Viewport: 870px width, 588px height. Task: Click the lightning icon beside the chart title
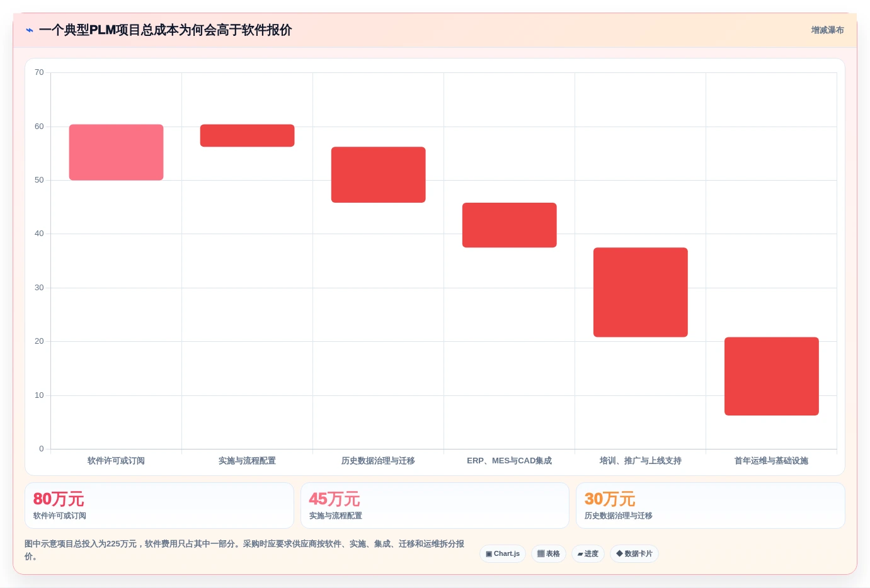30,30
